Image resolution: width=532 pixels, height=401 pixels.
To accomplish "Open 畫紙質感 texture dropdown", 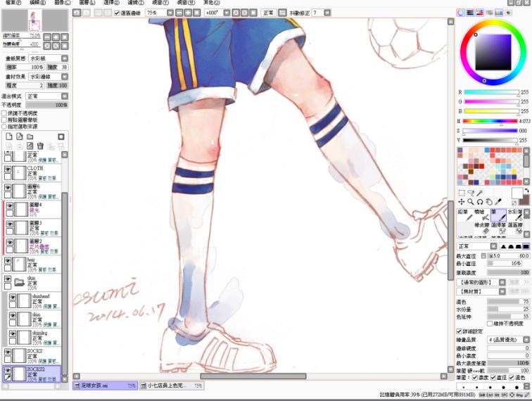I will coord(65,58).
